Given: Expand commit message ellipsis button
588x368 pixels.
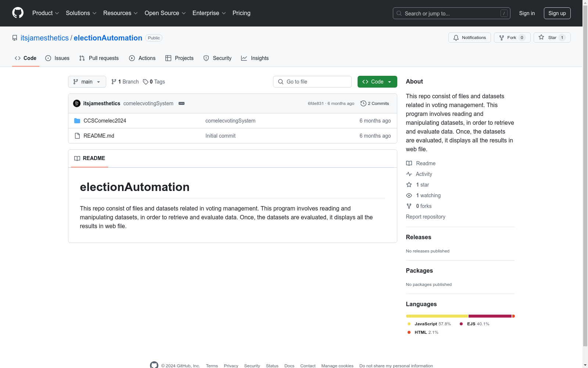Looking at the screenshot, I should (182, 103).
